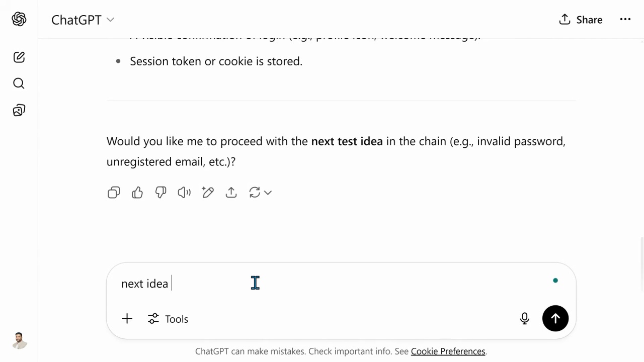The width and height of the screenshot is (644, 362).
Task: Expand the regenerate options chevron
Action: (268, 193)
